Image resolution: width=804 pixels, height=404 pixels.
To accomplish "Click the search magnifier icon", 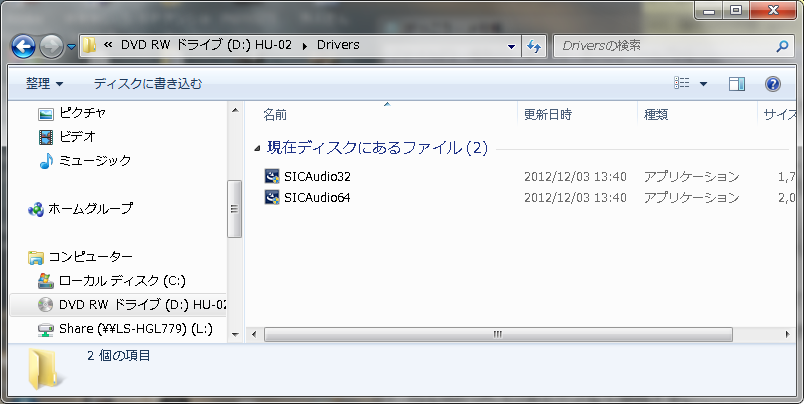I will [x=782, y=46].
